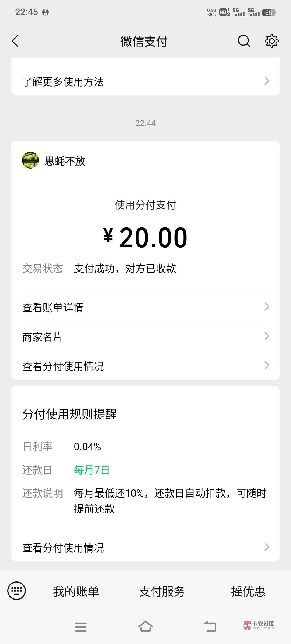Tap the merchant avatar 思蚝不放

pos(30,160)
